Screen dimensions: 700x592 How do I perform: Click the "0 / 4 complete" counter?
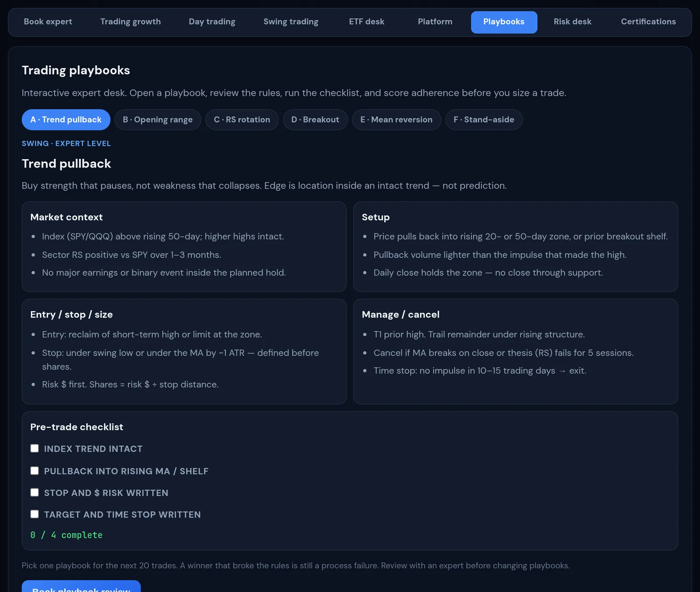(x=66, y=535)
